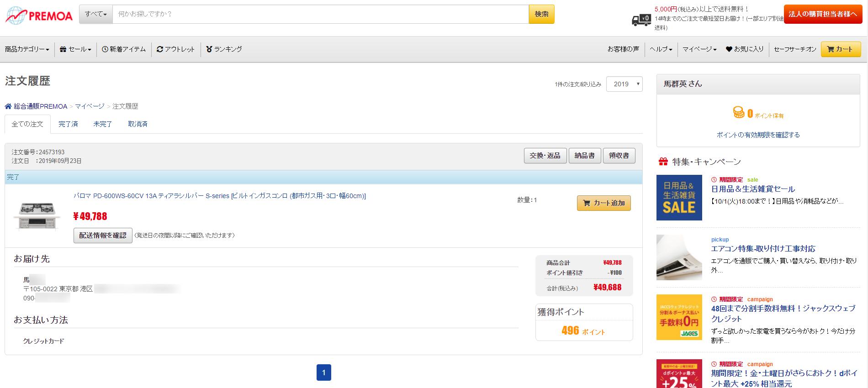Open the パロマ PD-600WS-60CV product link
The image size is (868, 388).
[x=220, y=196]
